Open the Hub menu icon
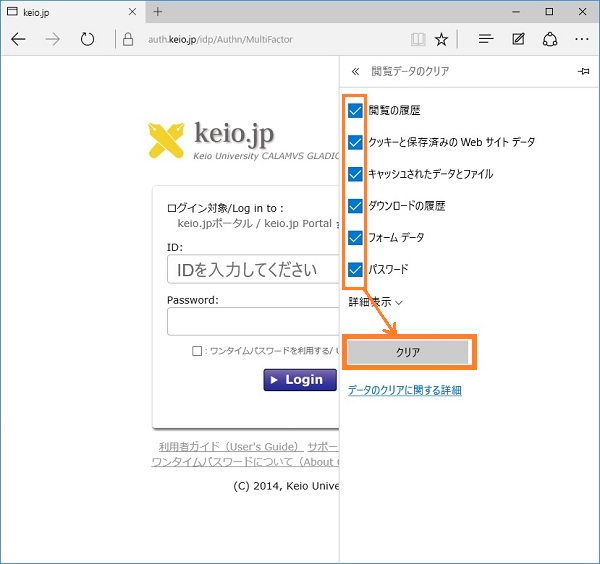Viewport: 600px width, 564px height. (486, 40)
